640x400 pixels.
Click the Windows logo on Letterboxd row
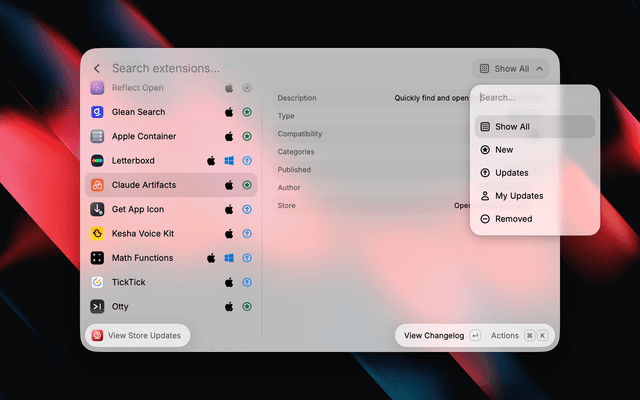229,161
